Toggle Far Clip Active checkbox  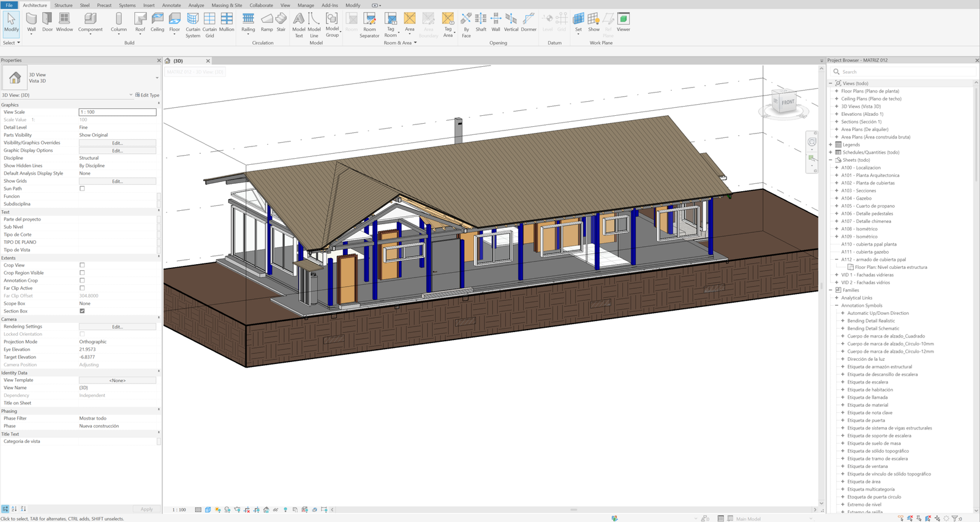(x=82, y=289)
